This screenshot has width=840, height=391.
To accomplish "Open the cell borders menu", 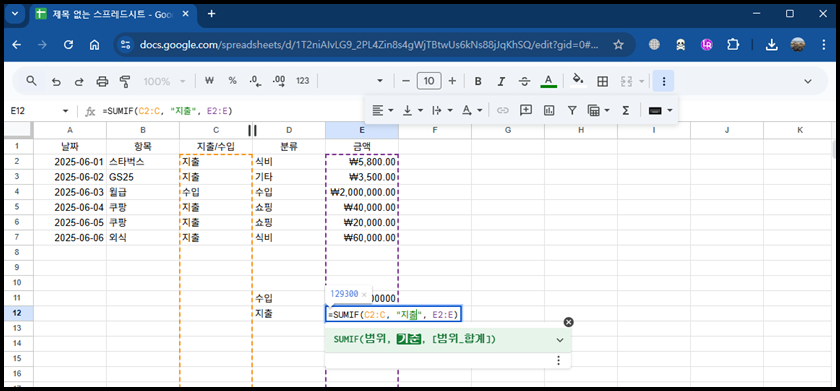I will 602,81.
